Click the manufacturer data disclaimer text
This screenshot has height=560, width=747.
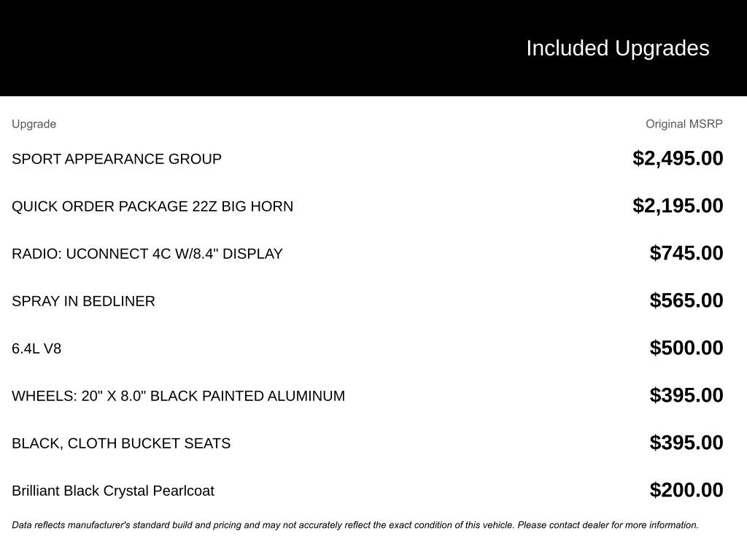pos(355,525)
